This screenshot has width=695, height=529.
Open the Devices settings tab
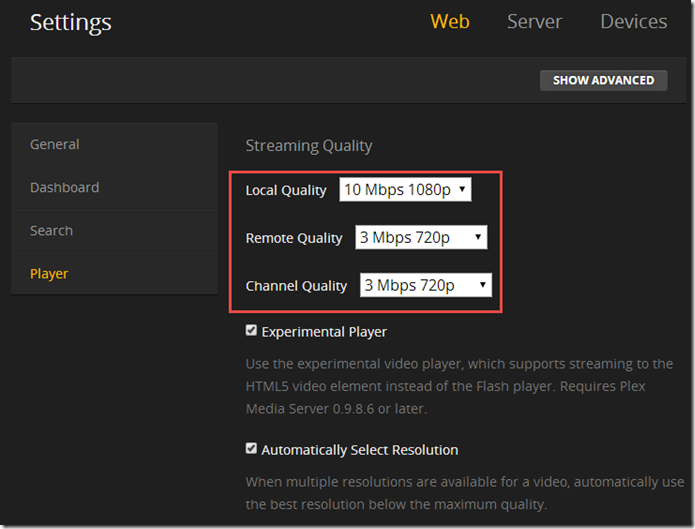(633, 22)
